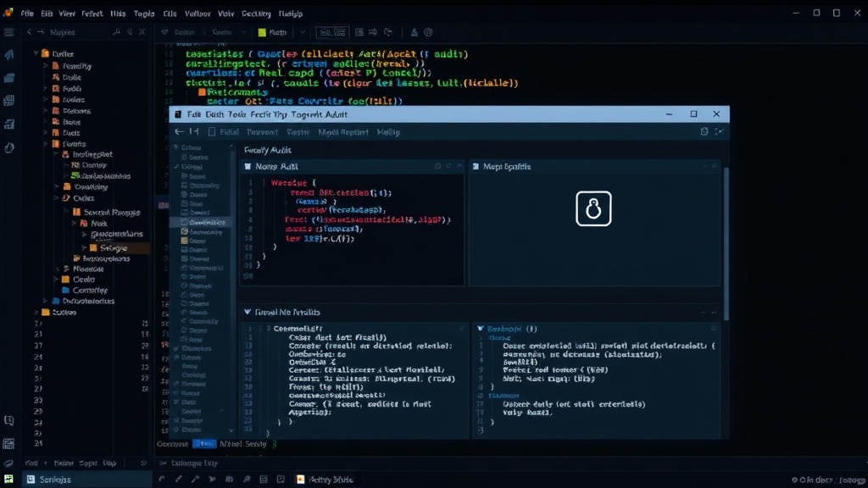Click the back arrow in the side panel header

coord(30,32)
